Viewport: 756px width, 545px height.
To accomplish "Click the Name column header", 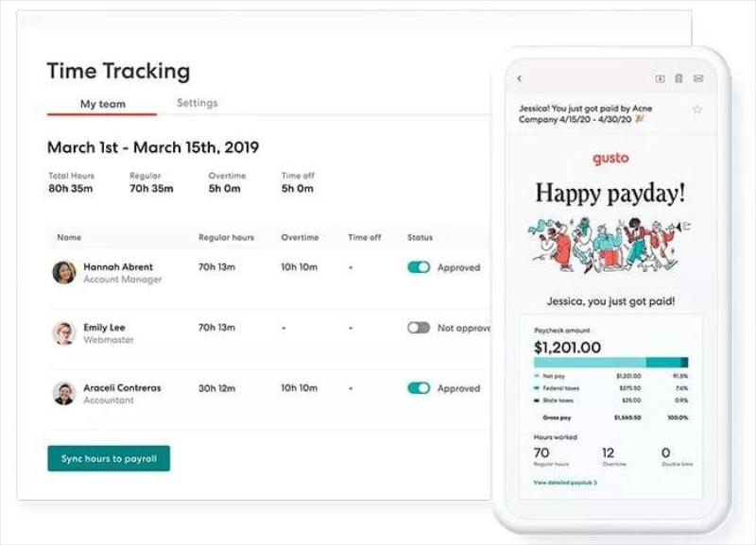I will (69, 237).
